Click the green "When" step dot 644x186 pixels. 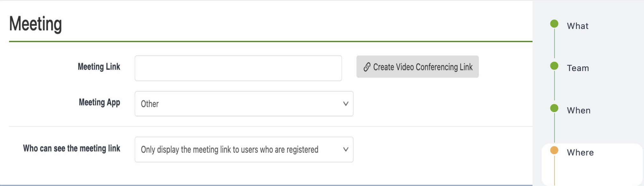pyautogui.click(x=554, y=108)
